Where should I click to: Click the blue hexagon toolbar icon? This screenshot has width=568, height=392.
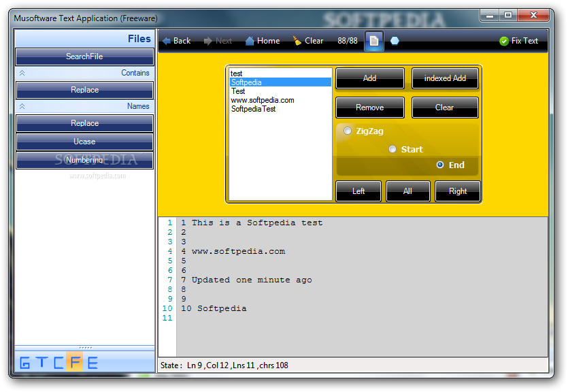395,41
